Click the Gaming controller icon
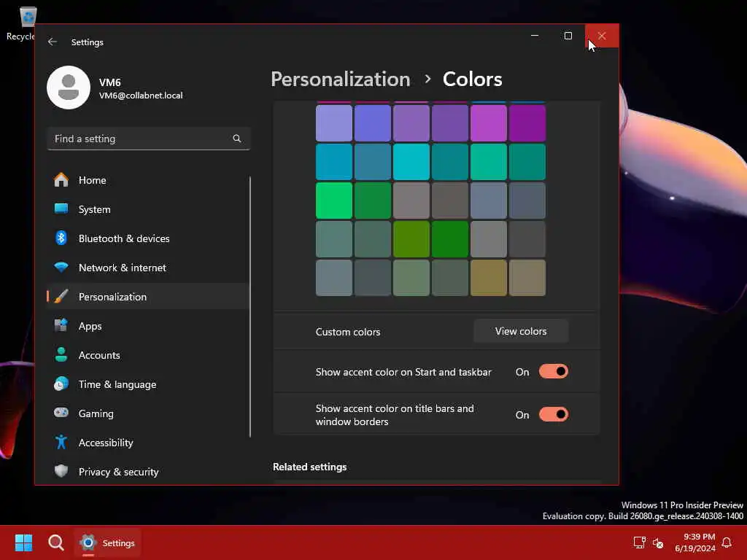Viewport: 747px width, 560px height. click(x=61, y=413)
